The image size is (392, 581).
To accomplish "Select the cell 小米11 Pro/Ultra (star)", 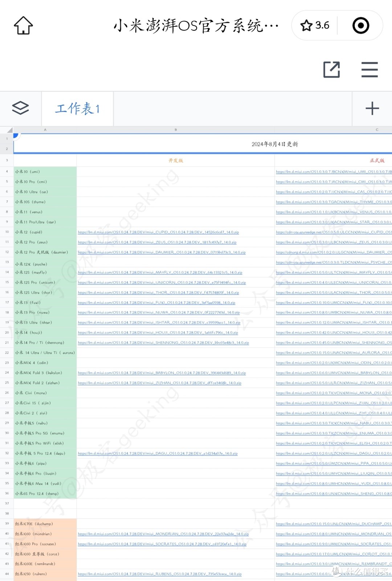I will pyautogui.click(x=45, y=222).
